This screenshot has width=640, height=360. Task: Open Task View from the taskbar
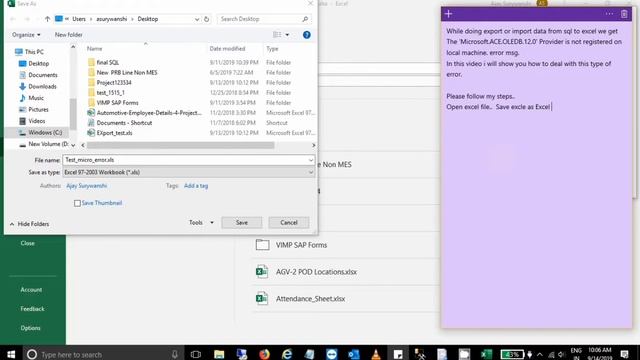click(x=196, y=354)
